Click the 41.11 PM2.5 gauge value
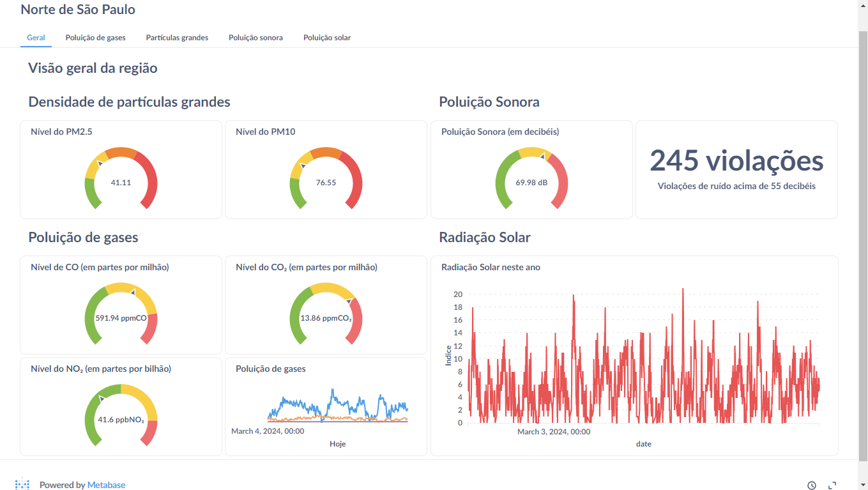 coord(121,183)
